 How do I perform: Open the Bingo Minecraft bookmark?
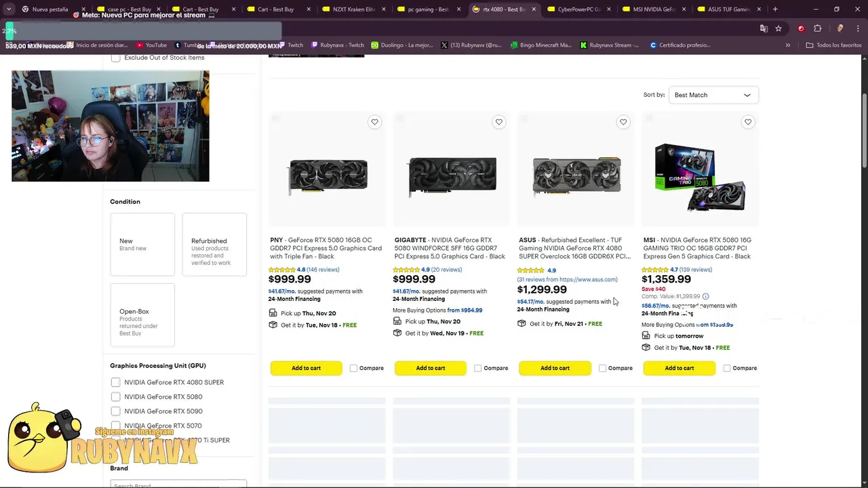[x=542, y=45]
